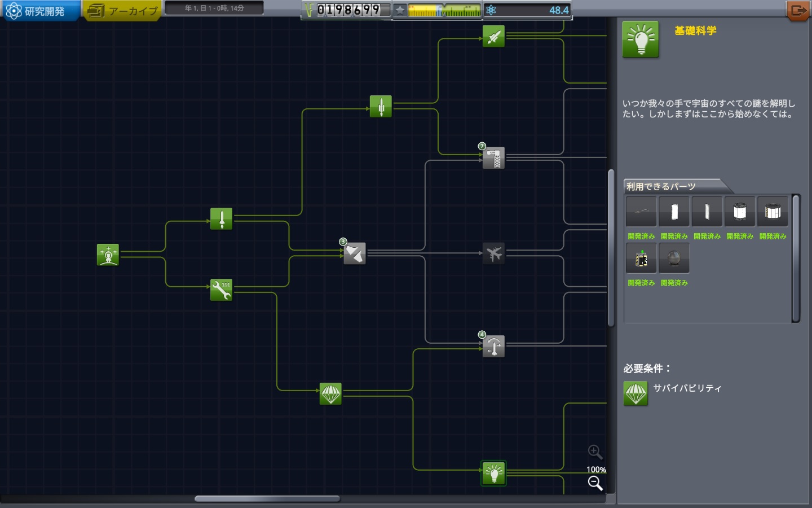Click the 必要条件 label
This screenshot has width=812, height=508.
[x=647, y=368]
